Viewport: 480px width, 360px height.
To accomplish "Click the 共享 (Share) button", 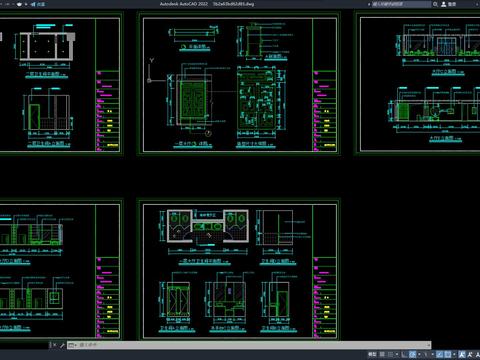I will 38,4.
